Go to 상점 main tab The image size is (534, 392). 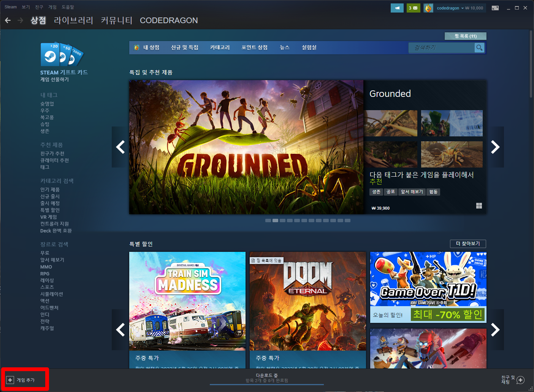point(38,21)
